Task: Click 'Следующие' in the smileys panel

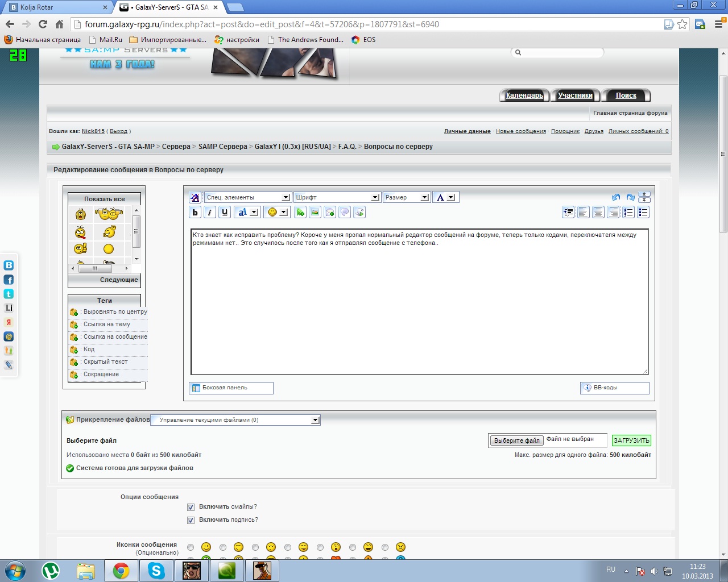Action: (x=119, y=280)
